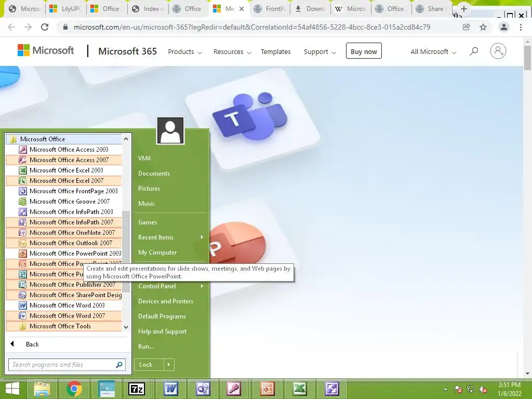Open Microsoft Office Word 2007
Screen dimensions: 532x399
click(64, 316)
